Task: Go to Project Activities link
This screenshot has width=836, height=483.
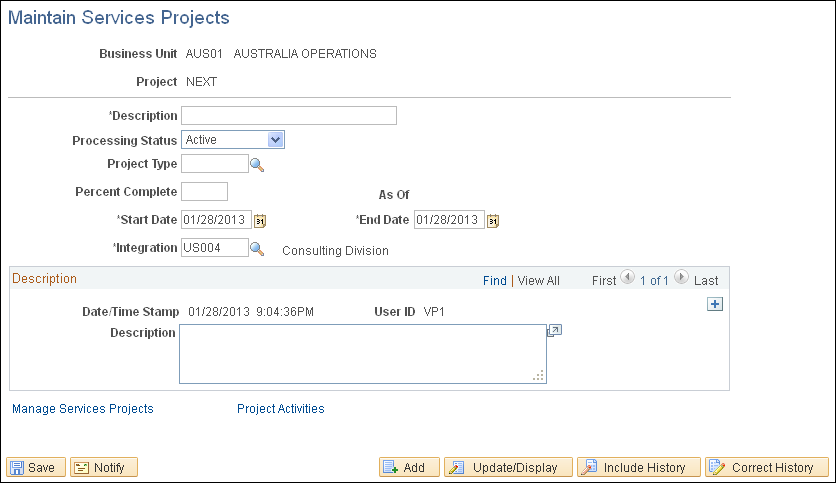Action: 281,409
